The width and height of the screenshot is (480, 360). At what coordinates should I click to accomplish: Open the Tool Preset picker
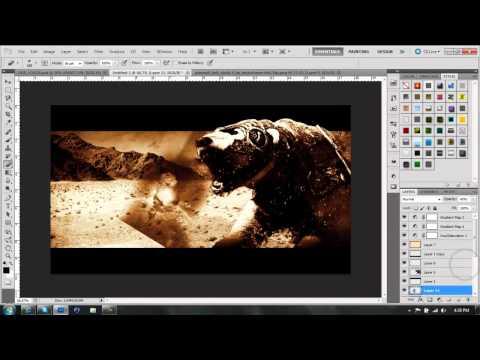tap(13, 63)
